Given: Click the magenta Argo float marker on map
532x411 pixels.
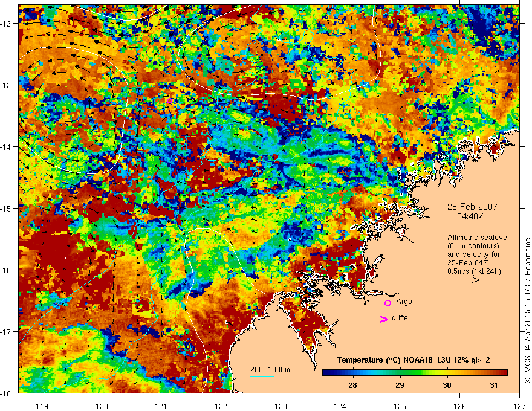Looking at the screenshot, I should (x=169, y=100).
